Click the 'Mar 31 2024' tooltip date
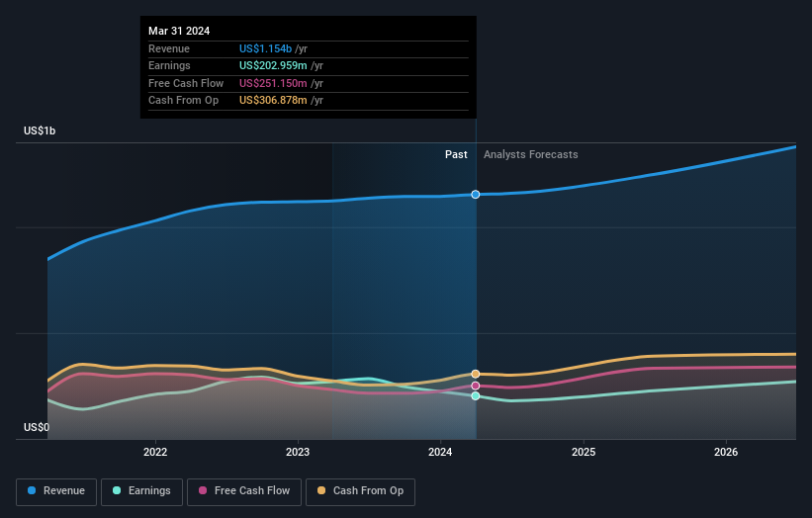The height and width of the screenshot is (518, 812). (x=179, y=31)
